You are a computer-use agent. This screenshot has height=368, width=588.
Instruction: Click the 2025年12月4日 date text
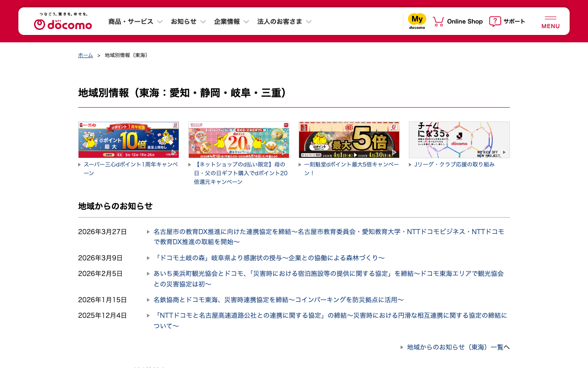point(102,316)
